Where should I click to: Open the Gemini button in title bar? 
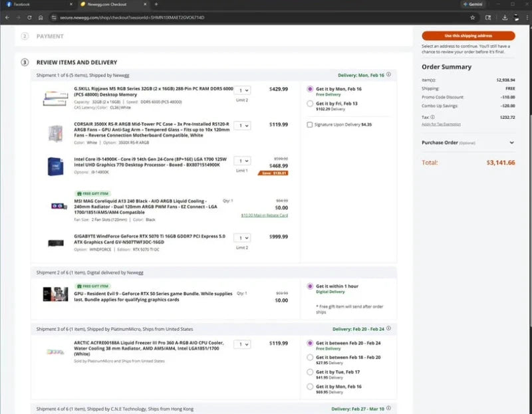coord(472,5)
